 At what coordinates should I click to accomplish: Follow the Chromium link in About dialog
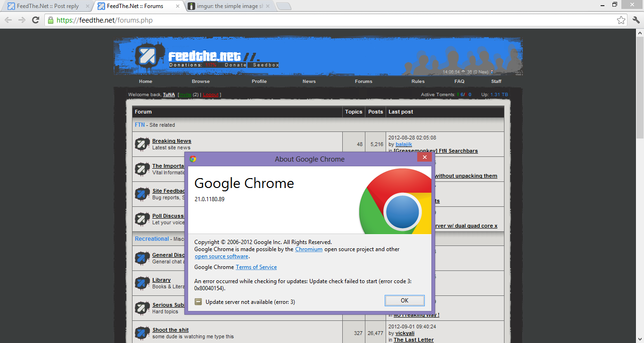(x=309, y=249)
